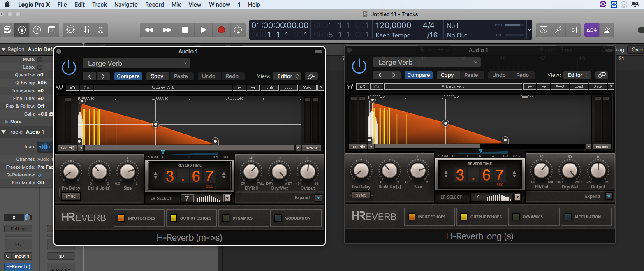This screenshot has height=271, width=644.
Task: Click Copy in left plugin window
Action: click(157, 76)
